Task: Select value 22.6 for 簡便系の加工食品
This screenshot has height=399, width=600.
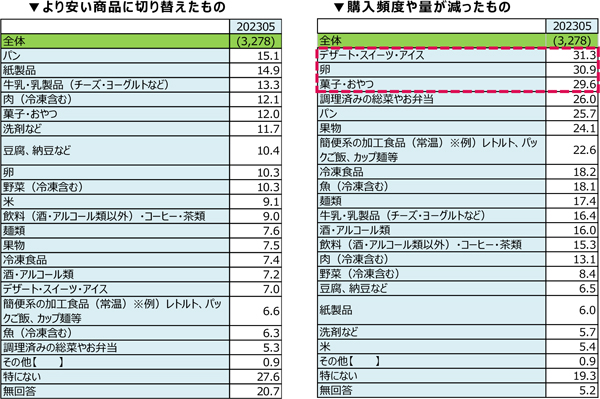Action: pyautogui.click(x=584, y=150)
